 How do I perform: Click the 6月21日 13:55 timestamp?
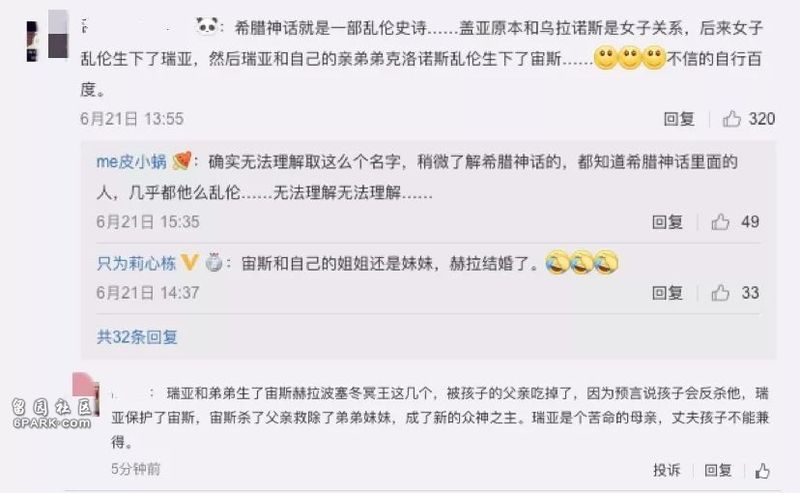point(132,119)
